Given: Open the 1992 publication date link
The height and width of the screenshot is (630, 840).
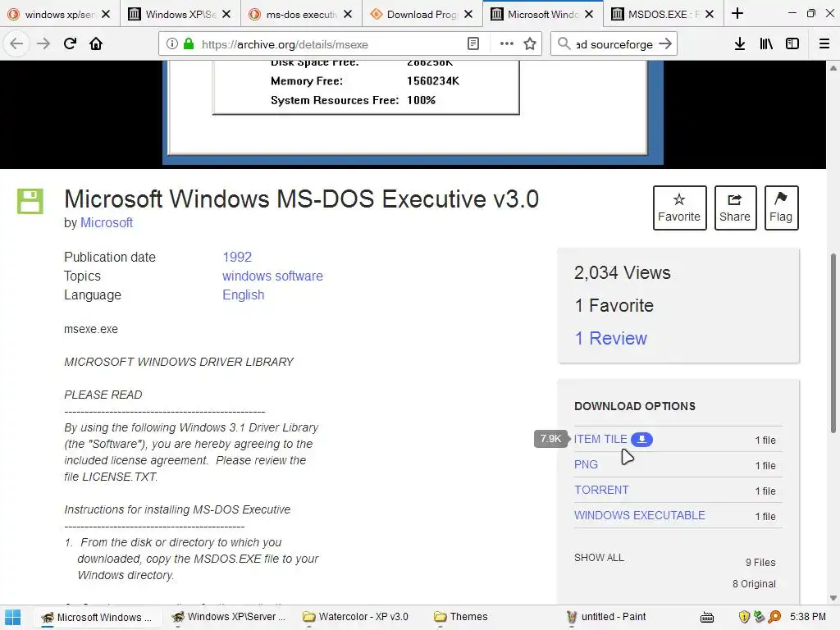Looking at the screenshot, I should pos(237,257).
